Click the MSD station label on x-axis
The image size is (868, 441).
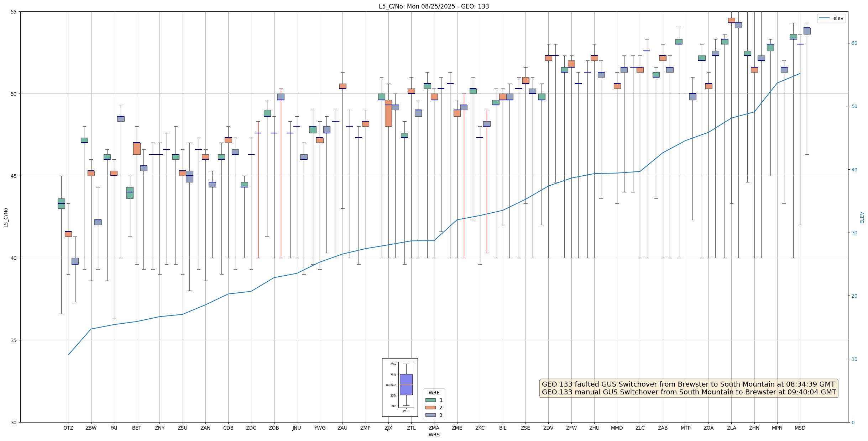800,428
